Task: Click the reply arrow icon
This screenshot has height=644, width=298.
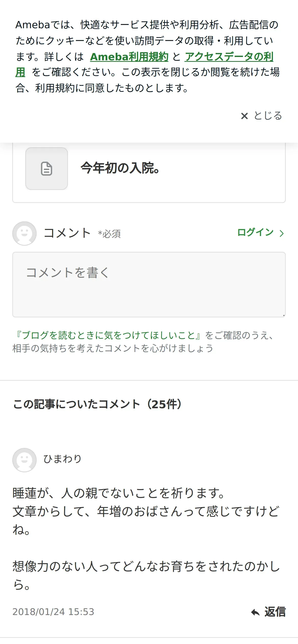Action: pyautogui.click(x=255, y=612)
